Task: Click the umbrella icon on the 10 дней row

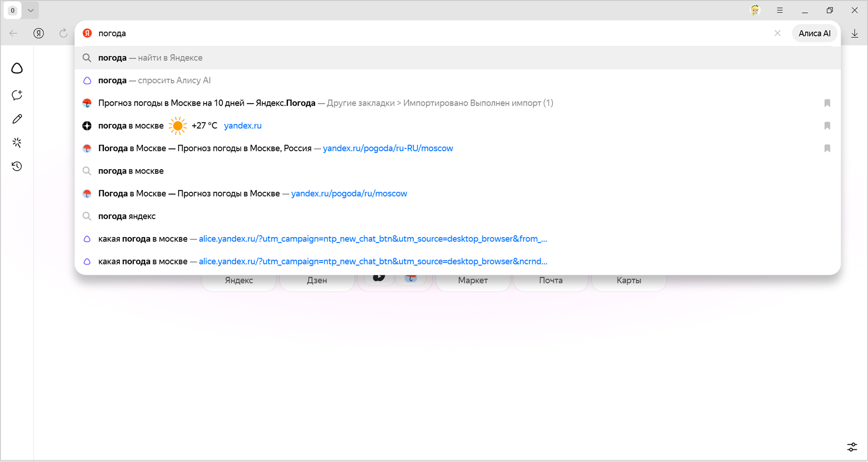Action: click(87, 103)
